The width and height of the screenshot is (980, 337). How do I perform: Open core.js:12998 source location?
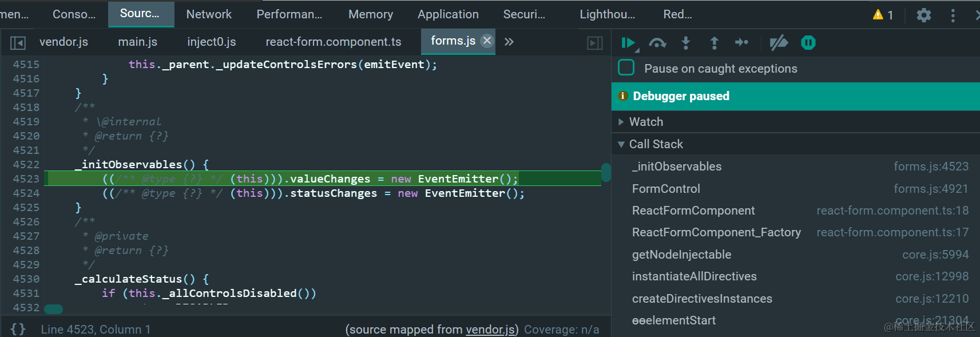click(932, 276)
